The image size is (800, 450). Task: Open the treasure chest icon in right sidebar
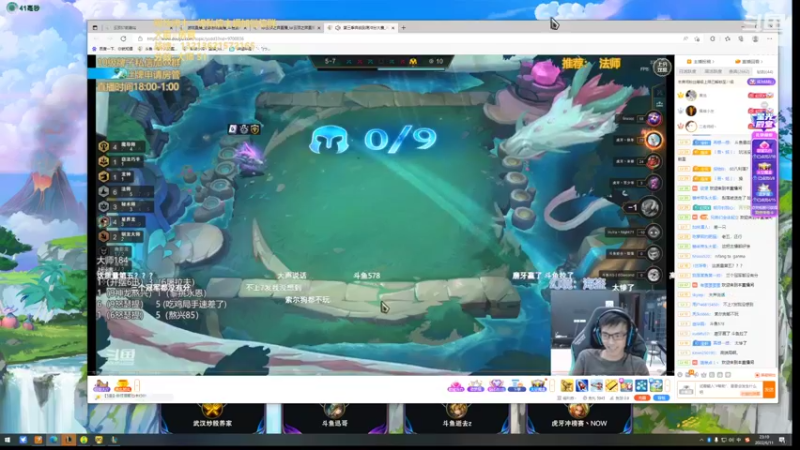(x=764, y=170)
